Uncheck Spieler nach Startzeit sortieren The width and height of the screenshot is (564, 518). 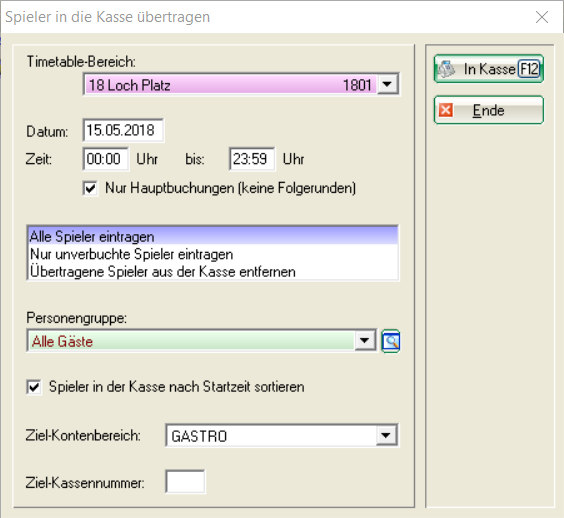pos(34,387)
